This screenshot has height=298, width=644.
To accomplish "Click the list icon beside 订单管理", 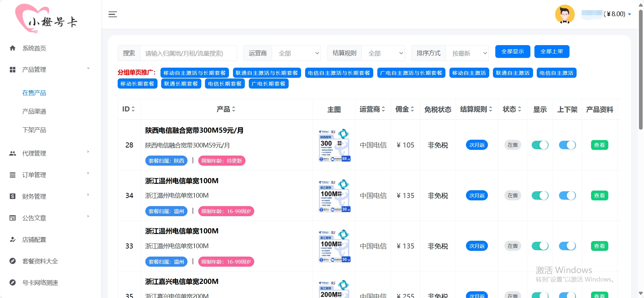I will point(12,175).
